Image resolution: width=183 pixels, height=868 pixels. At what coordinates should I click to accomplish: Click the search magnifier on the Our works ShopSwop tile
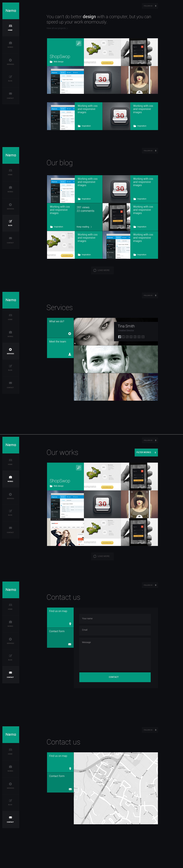(79, 468)
